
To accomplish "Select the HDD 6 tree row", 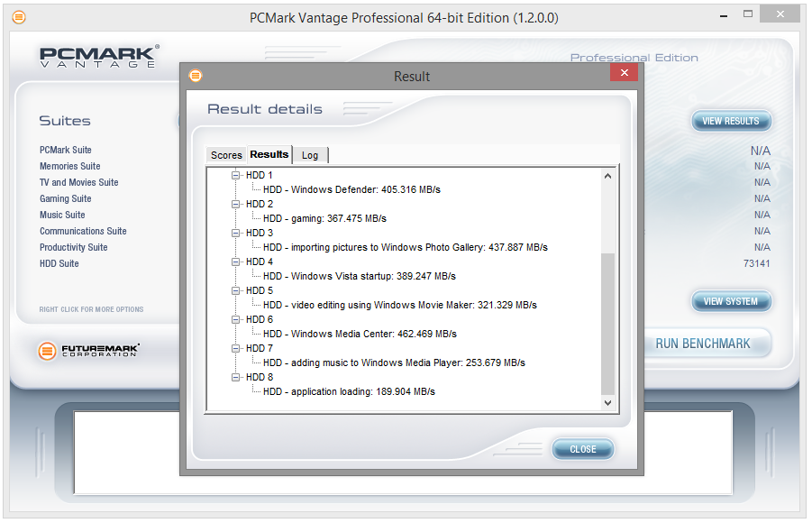I will [x=260, y=320].
